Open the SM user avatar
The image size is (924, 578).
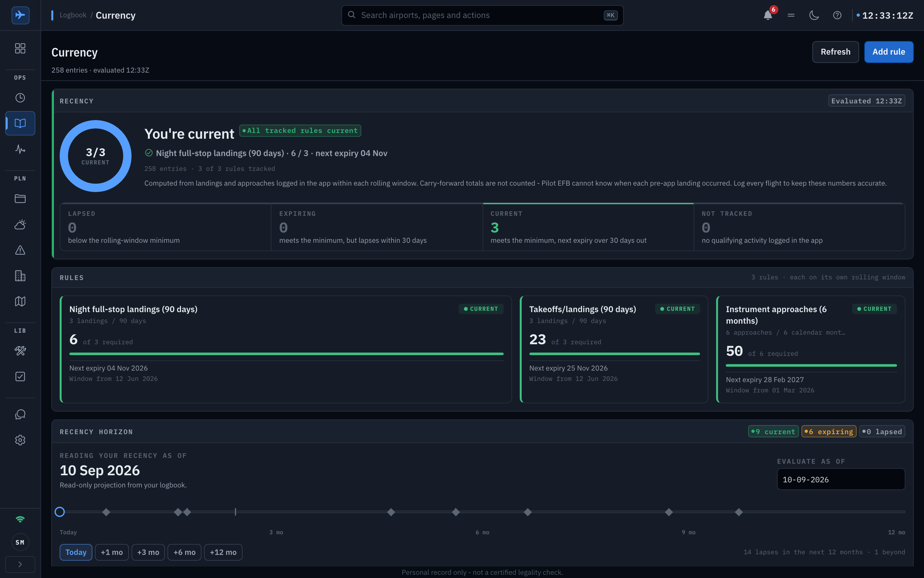[20, 542]
